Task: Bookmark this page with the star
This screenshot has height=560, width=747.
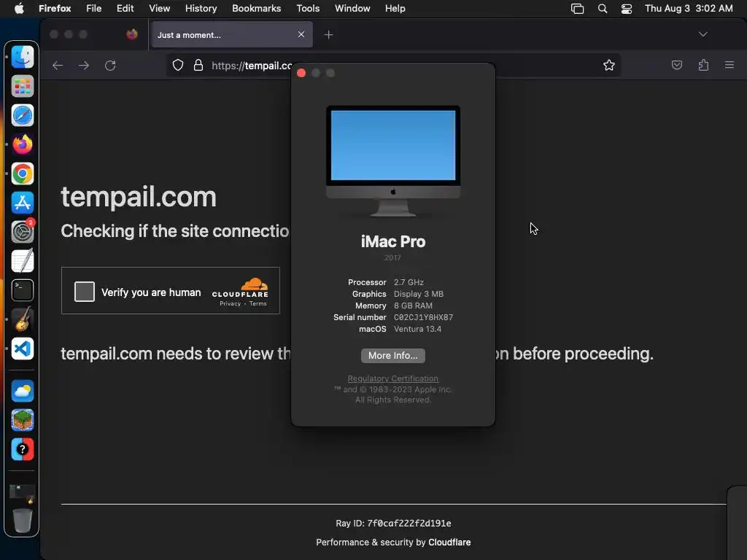Action: [609, 65]
